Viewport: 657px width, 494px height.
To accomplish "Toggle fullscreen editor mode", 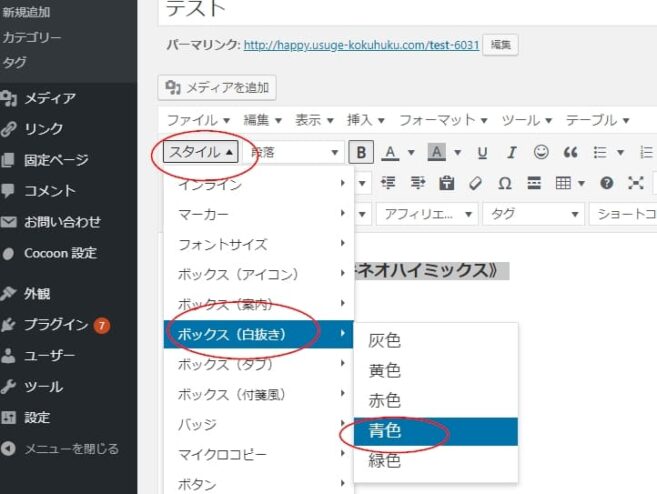I will pyautogui.click(x=635, y=183).
